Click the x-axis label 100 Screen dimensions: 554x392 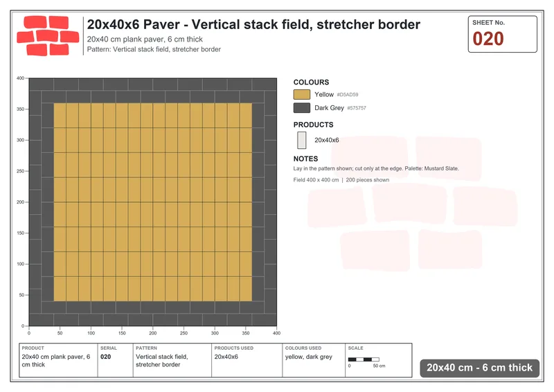click(x=91, y=333)
